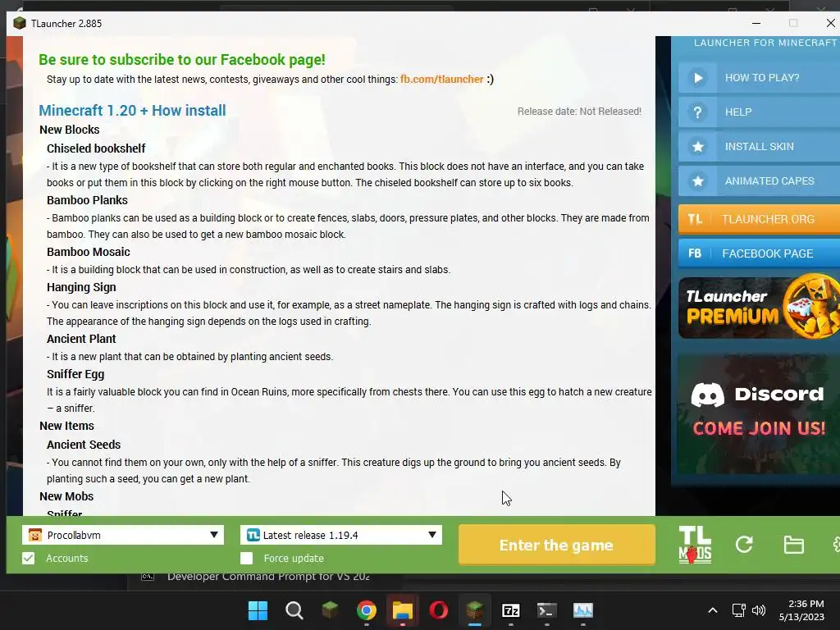Open the FACEBOOK PAGE sidebar button
Screen dimensions: 840x630
(759, 253)
